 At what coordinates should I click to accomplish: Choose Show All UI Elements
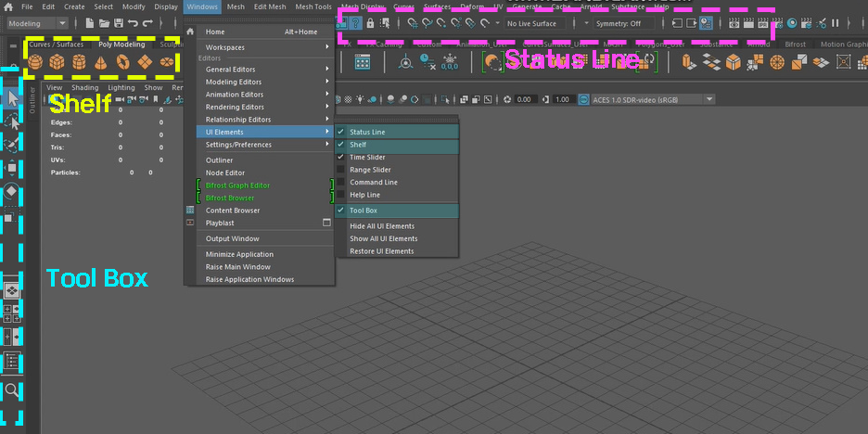click(x=397, y=238)
